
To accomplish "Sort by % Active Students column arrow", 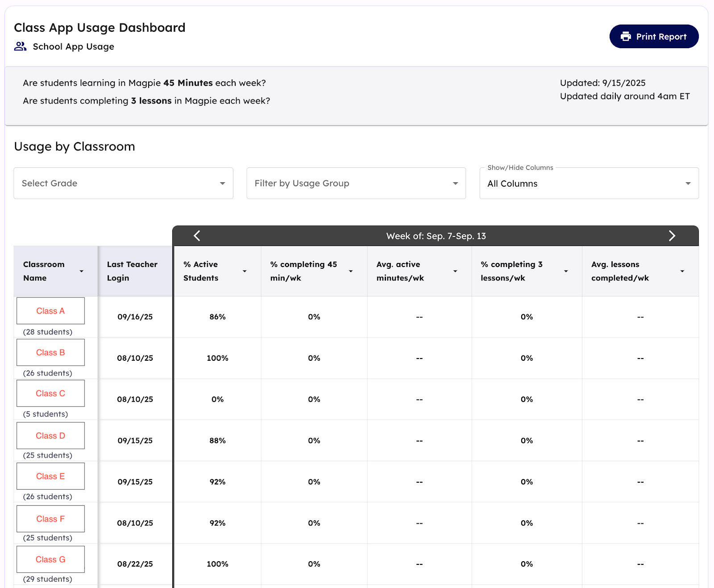I will 245,271.
